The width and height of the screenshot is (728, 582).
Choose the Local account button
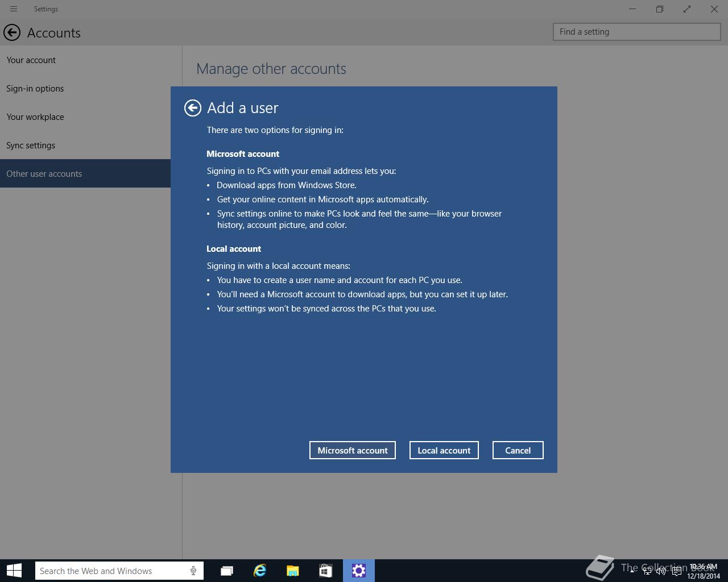(x=444, y=450)
